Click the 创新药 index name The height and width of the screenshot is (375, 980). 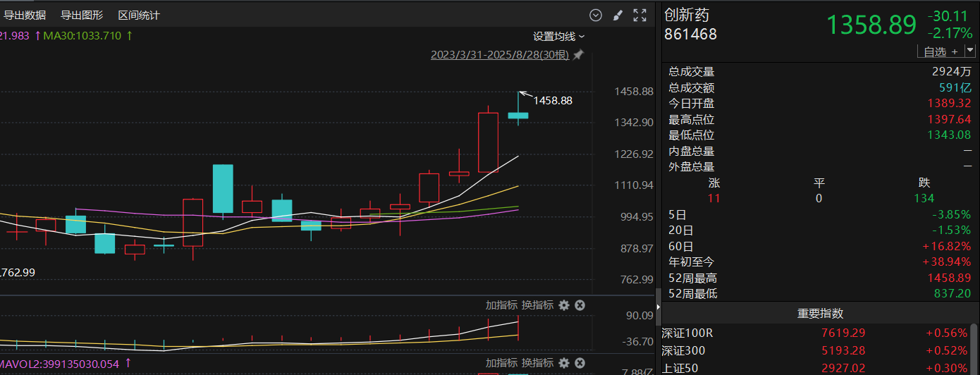click(x=687, y=15)
